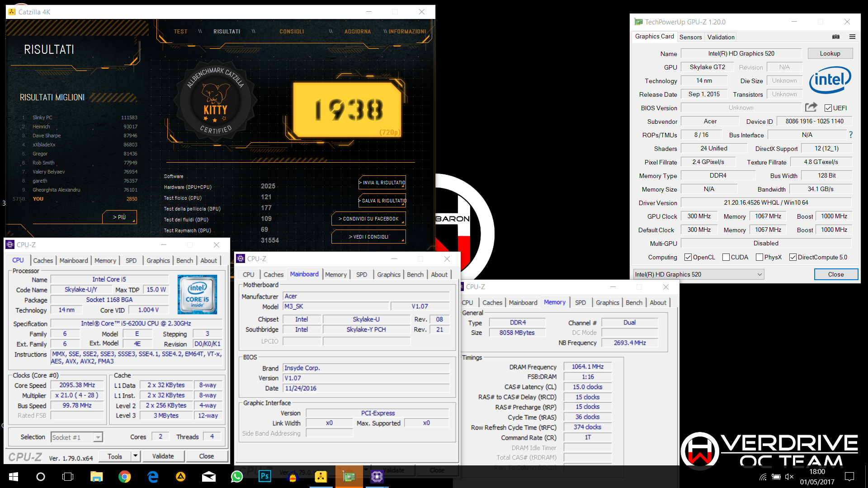
Task: Click the Close button in left CPU-Z window
Action: [x=206, y=456]
